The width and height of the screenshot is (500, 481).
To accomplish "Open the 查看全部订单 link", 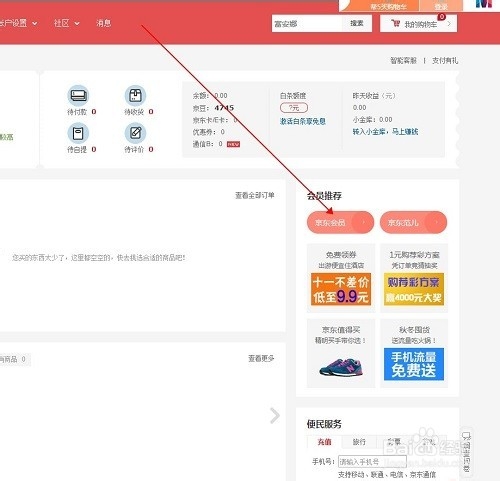I will (x=255, y=195).
